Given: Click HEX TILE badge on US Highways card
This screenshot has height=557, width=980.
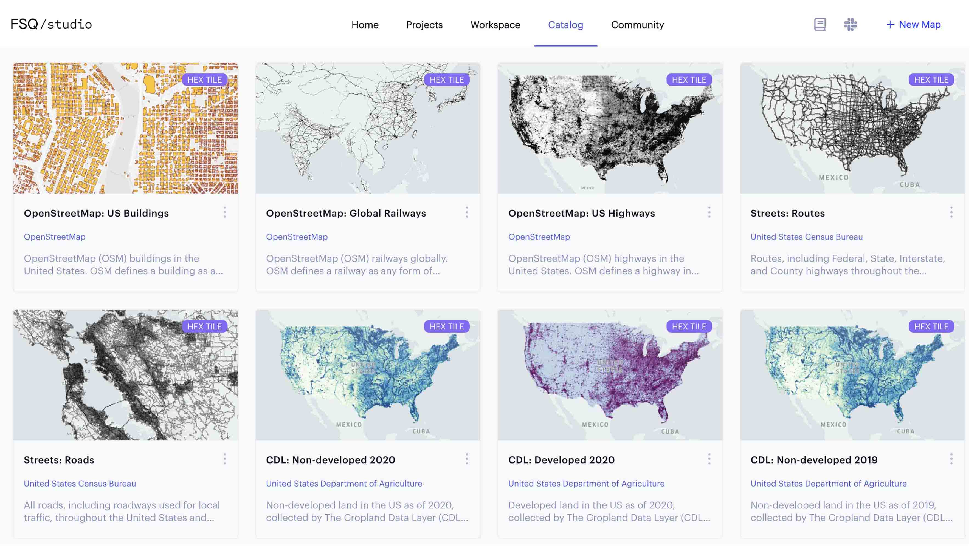Looking at the screenshot, I should [x=689, y=79].
